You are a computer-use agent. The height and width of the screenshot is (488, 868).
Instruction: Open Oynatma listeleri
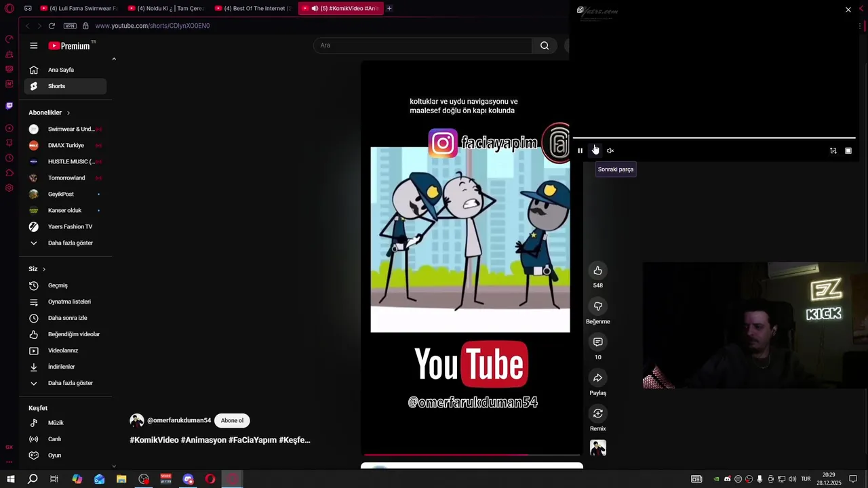(x=65, y=302)
